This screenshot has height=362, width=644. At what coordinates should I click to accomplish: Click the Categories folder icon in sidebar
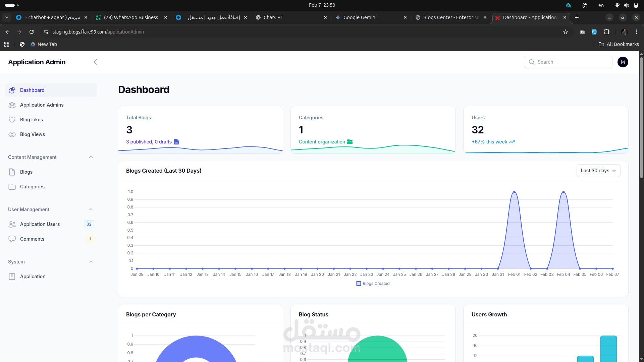click(x=12, y=187)
